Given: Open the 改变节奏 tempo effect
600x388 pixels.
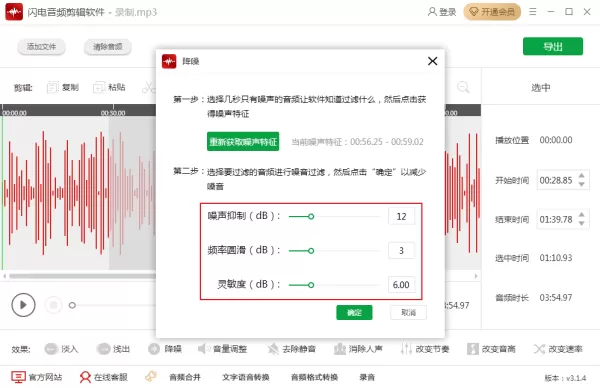Looking at the screenshot, I should tap(425, 349).
